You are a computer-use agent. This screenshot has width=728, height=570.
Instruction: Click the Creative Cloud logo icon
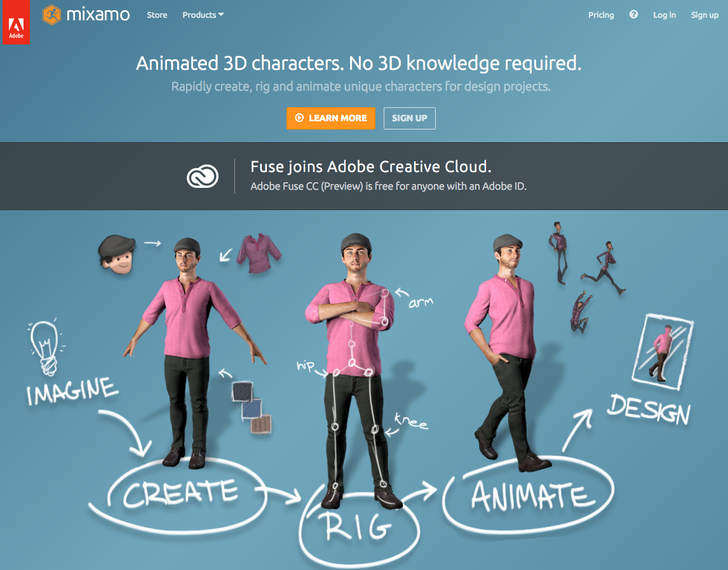203,176
